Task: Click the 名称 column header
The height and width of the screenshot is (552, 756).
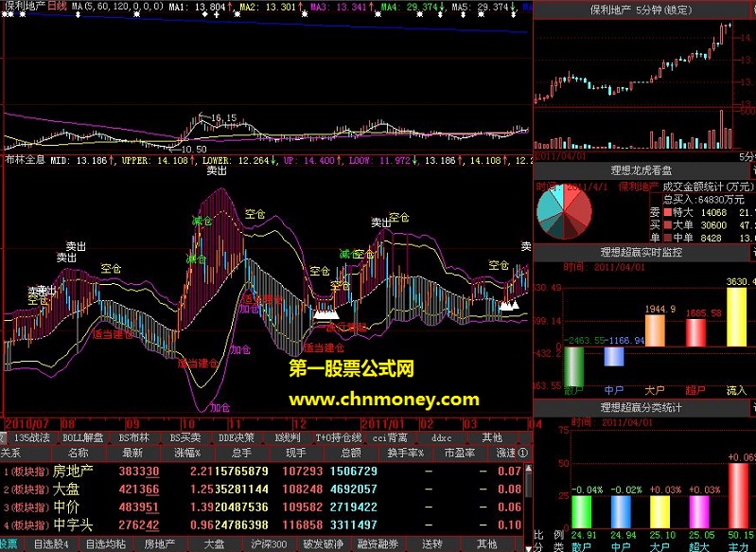Action: 79,454
